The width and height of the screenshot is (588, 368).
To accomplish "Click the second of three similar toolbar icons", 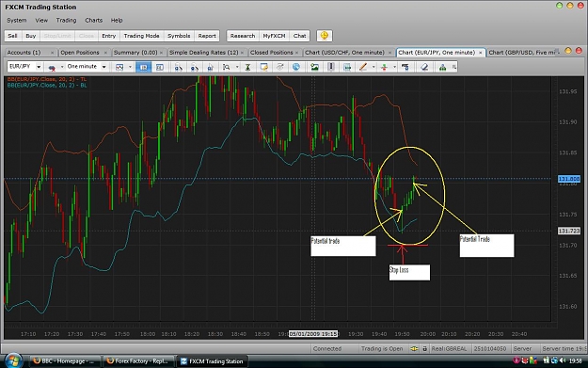I will point(194,67).
